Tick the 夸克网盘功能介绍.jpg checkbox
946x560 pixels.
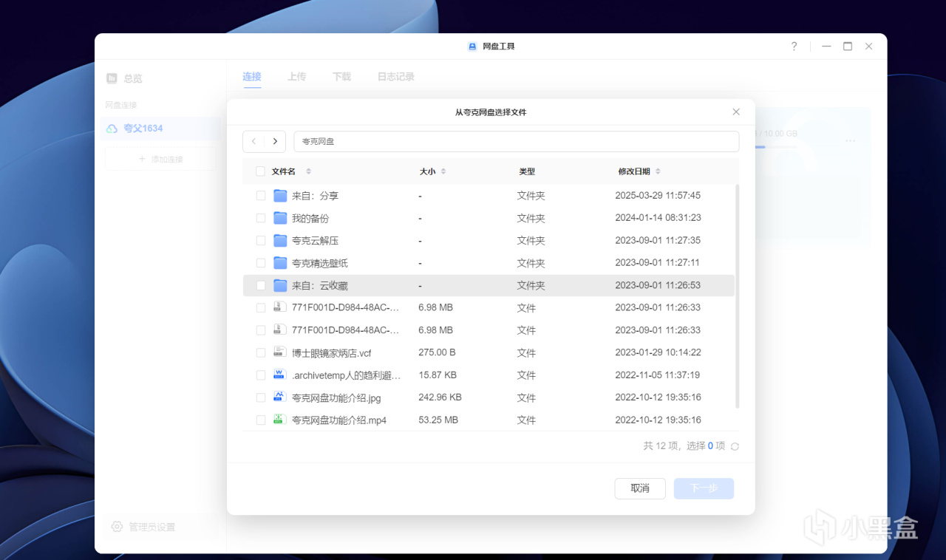(261, 397)
